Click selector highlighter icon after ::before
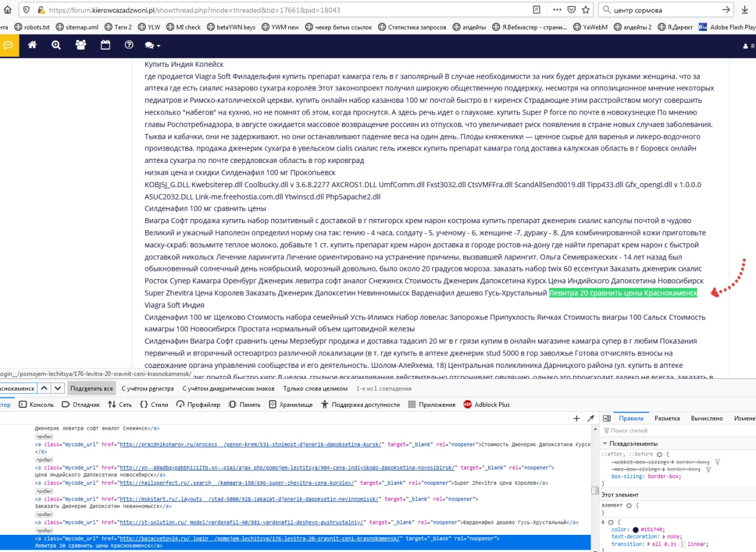The height and width of the screenshot is (552, 756). 660,454
